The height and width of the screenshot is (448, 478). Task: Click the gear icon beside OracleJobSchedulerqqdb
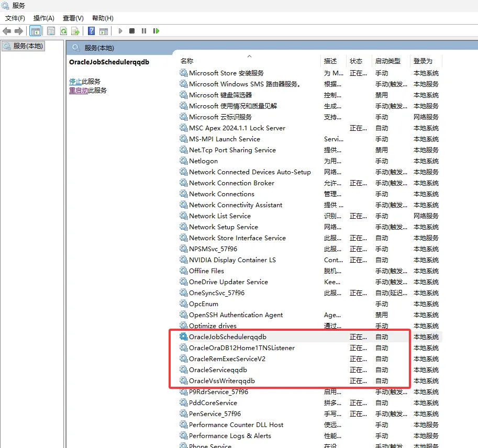click(184, 337)
